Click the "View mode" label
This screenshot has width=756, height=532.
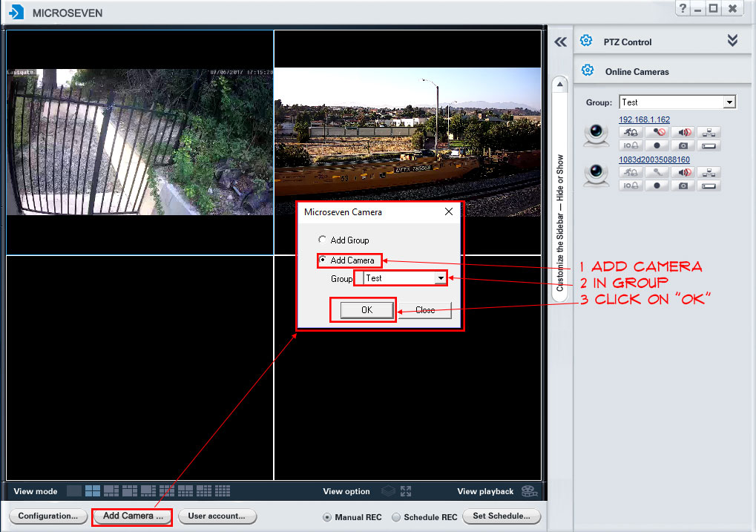pos(35,491)
